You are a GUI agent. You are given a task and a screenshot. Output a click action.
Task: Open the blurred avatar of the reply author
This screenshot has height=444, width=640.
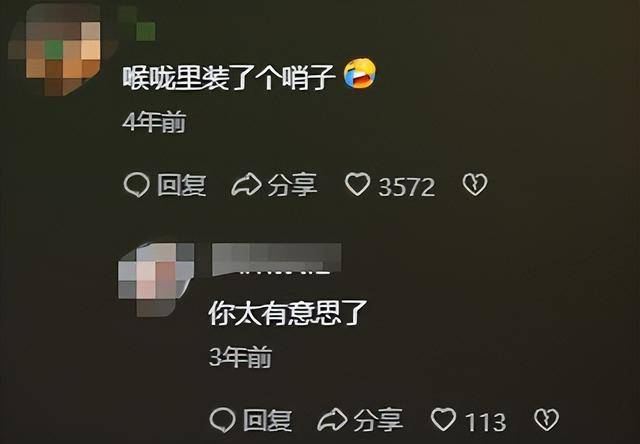coord(156,279)
